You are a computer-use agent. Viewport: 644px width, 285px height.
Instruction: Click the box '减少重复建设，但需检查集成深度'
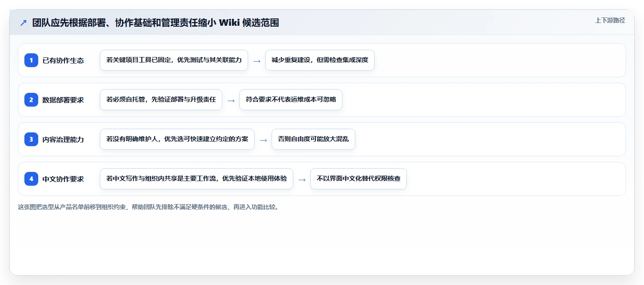(320, 60)
